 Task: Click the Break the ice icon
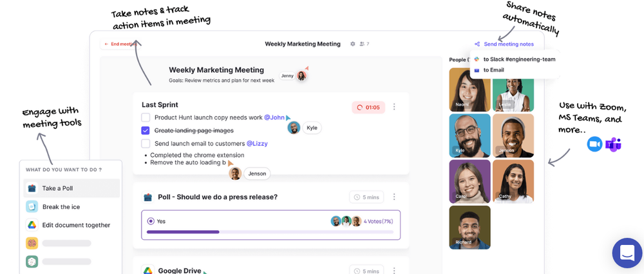pos(32,206)
